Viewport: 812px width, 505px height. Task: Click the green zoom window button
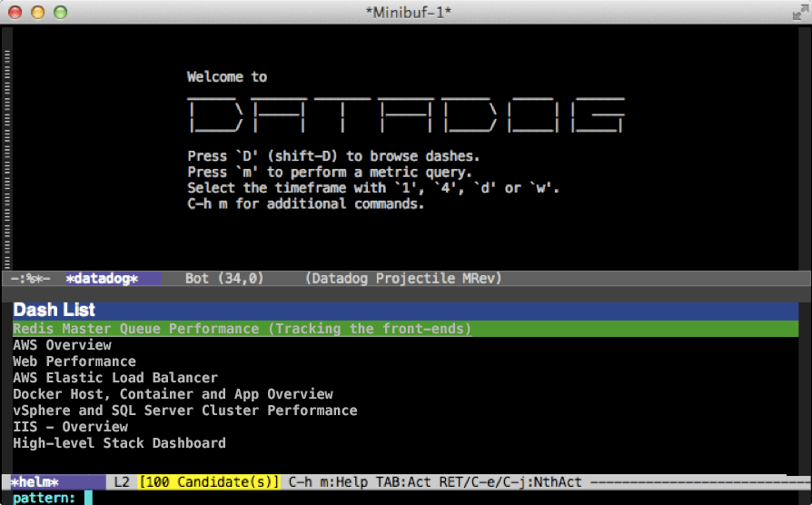pos(59,13)
